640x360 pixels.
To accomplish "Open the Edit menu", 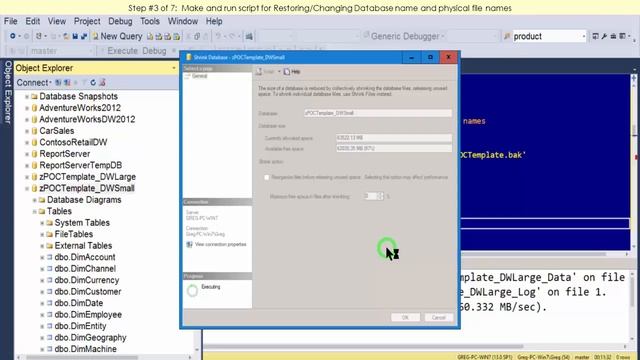I will click(33, 21).
